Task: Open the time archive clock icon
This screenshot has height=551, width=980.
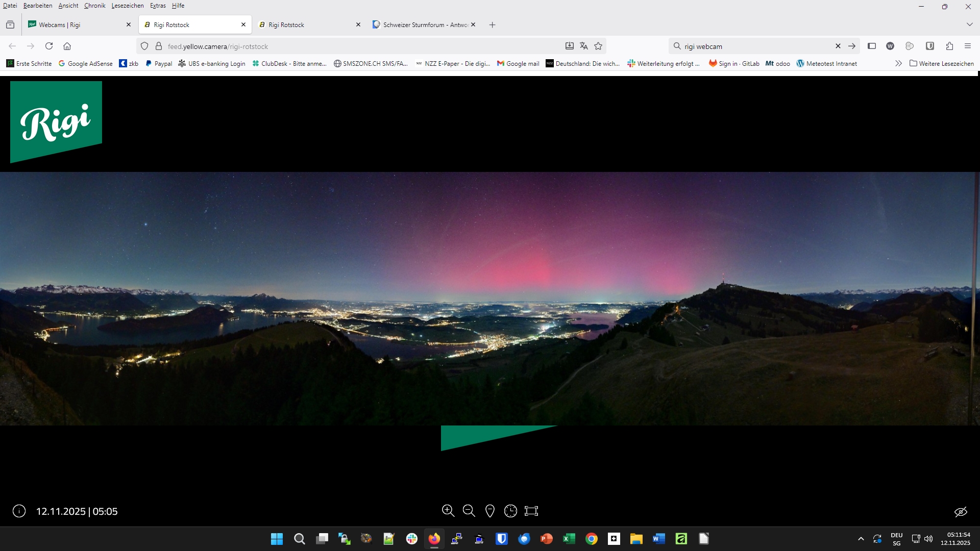Action: pyautogui.click(x=510, y=511)
